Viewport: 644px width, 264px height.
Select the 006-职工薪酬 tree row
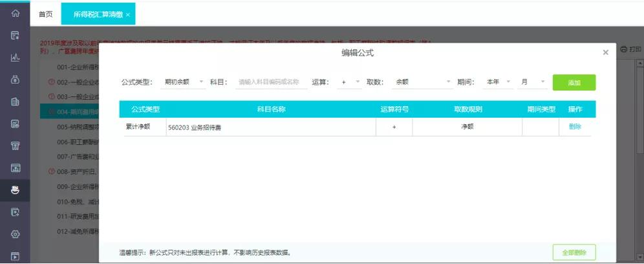pyautogui.click(x=70, y=142)
